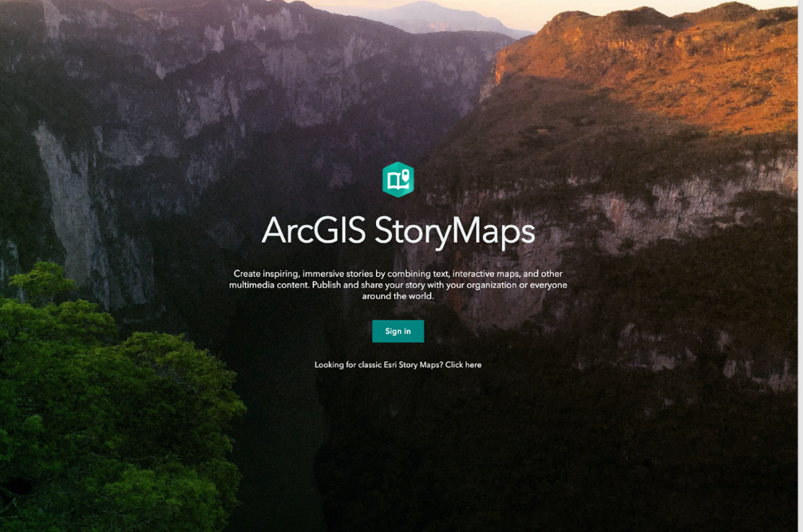Click the description paragraph starting 'Create inspiring'
Viewport: 803px width, 532px height.
398,285
